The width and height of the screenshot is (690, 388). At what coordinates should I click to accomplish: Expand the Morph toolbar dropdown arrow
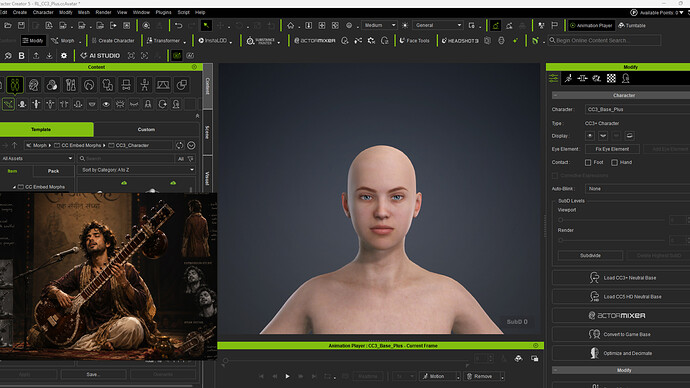[x=80, y=41]
